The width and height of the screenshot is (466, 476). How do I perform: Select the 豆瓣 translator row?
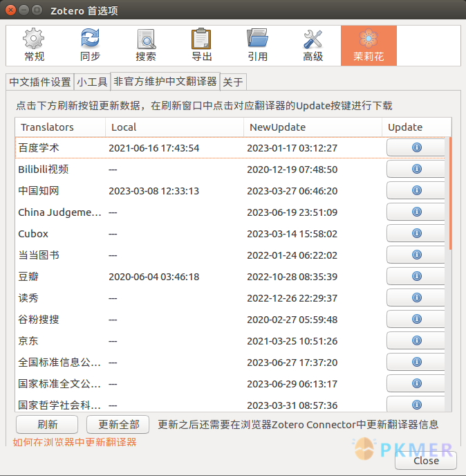[230, 277]
